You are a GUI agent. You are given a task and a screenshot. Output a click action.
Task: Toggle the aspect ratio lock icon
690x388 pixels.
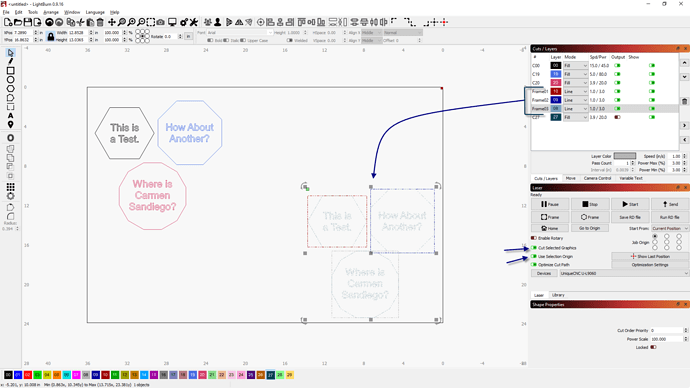[51, 37]
